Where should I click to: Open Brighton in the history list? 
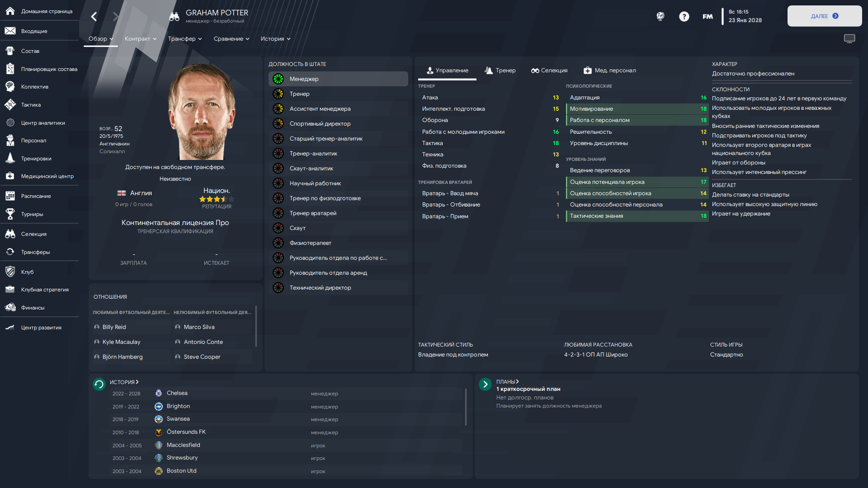tap(178, 406)
